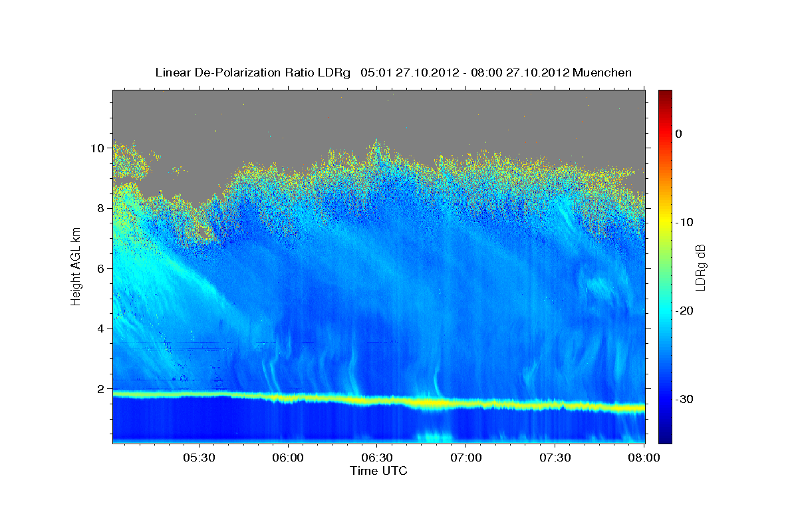Click the 08:00 time tick label
The image size is (798, 532).
click(x=644, y=458)
